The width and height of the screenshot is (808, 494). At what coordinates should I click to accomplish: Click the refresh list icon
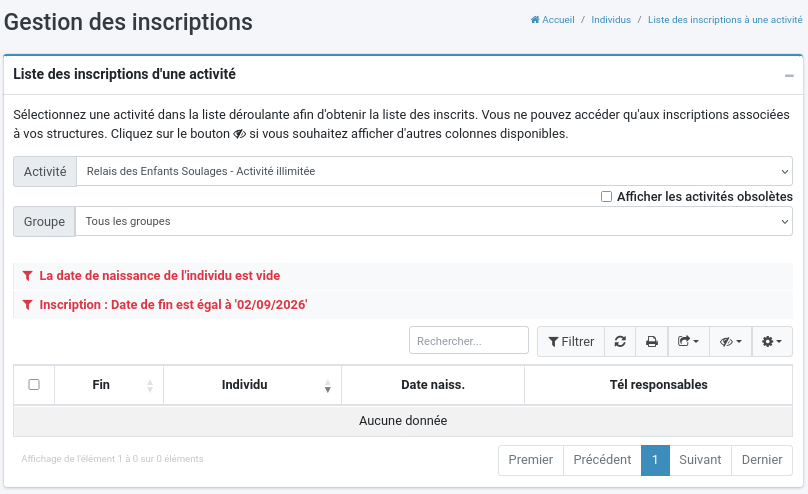(x=620, y=342)
